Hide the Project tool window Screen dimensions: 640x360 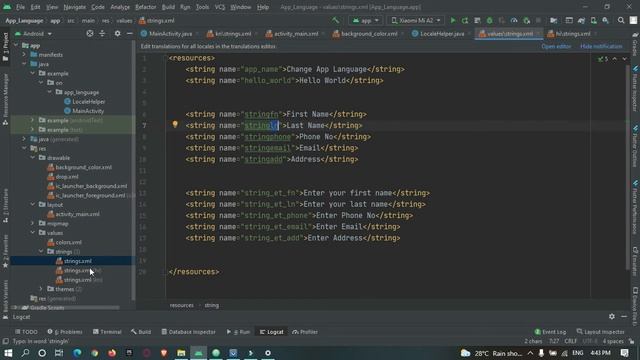(x=129, y=33)
